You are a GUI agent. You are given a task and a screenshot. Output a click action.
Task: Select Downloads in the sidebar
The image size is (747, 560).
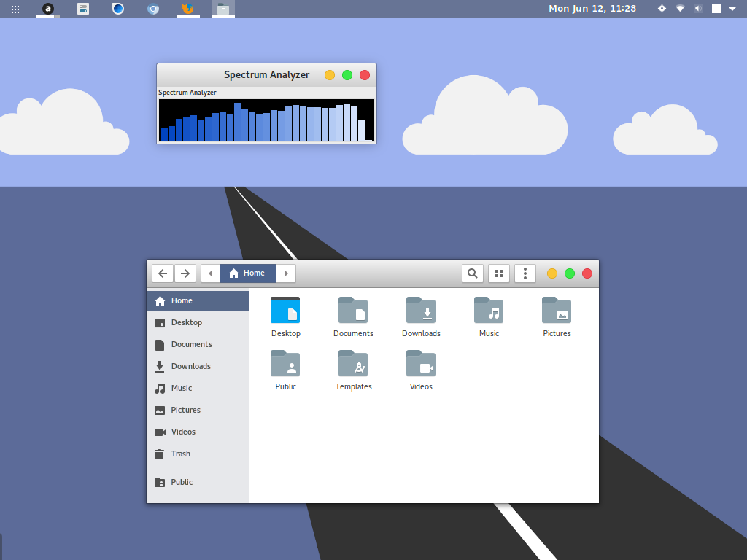[198, 366]
